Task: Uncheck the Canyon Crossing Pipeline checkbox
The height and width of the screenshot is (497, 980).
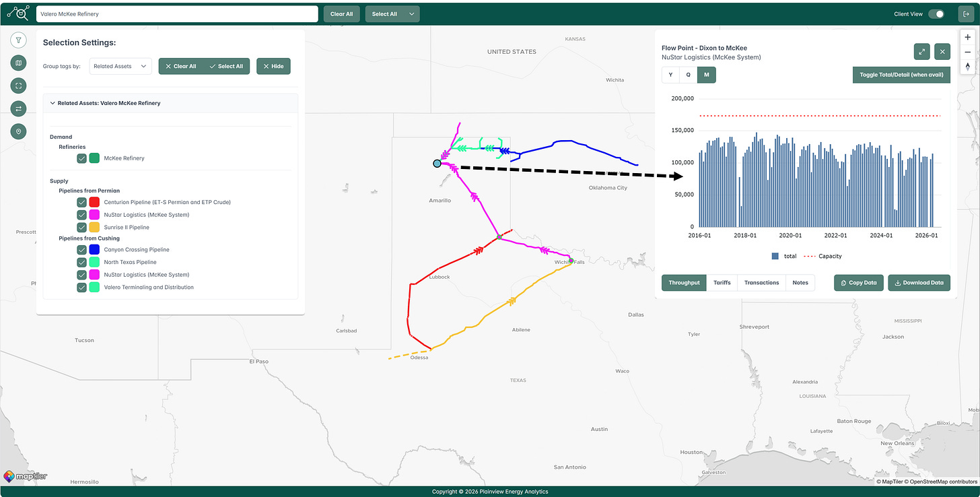Action: (81, 250)
